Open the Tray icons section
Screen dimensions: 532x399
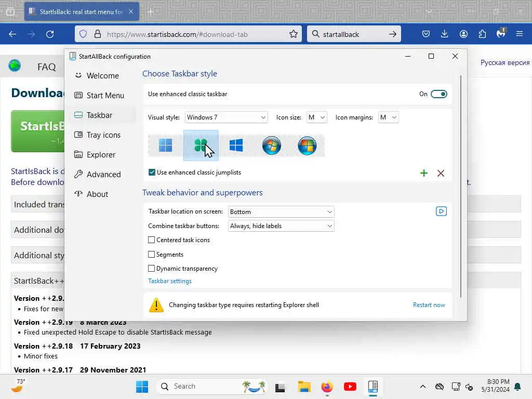click(103, 135)
